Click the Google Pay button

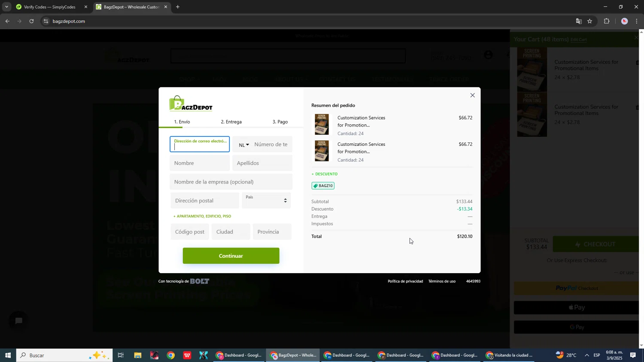[576, 327]
